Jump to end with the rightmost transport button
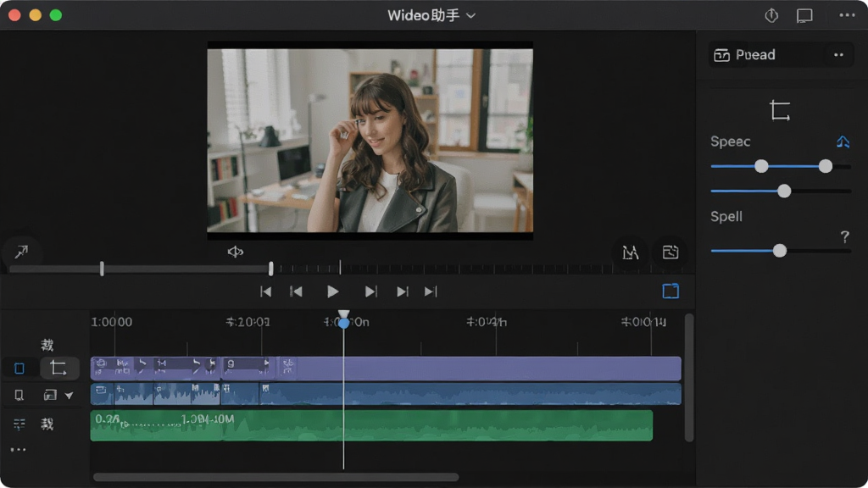The width and height of the screenshot is (868, 488). [x=431, y=291]
